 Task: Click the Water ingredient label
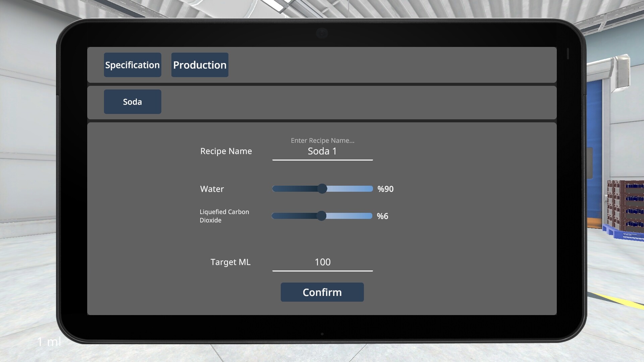(x=212, y=189)
